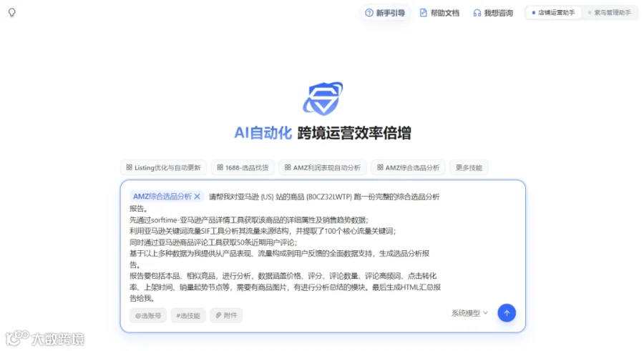Switch to 紫鸟管理助手 tab
The width and height of the screenshot is (644, 351).
(x=610, y=13)
